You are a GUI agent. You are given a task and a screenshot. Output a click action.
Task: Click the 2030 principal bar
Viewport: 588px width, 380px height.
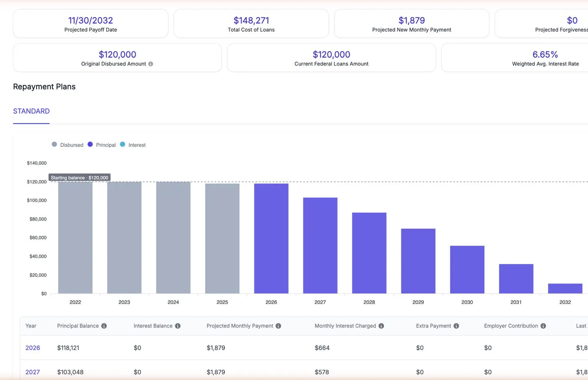point(467,270)
